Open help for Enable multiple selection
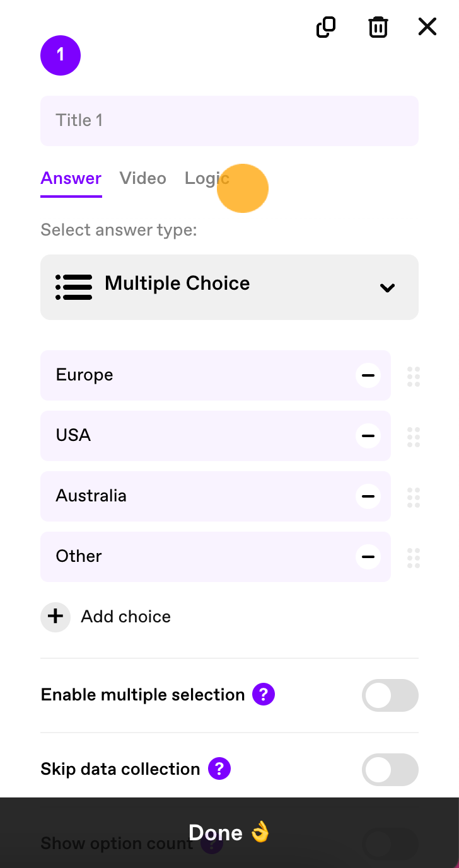This screenshot has height=868, width=459. click(264, 695)
